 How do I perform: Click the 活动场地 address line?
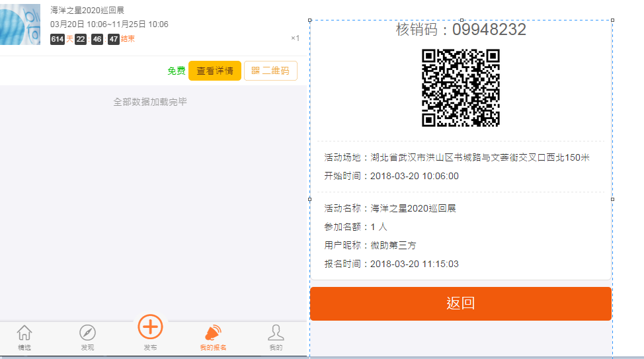point(457,157)
